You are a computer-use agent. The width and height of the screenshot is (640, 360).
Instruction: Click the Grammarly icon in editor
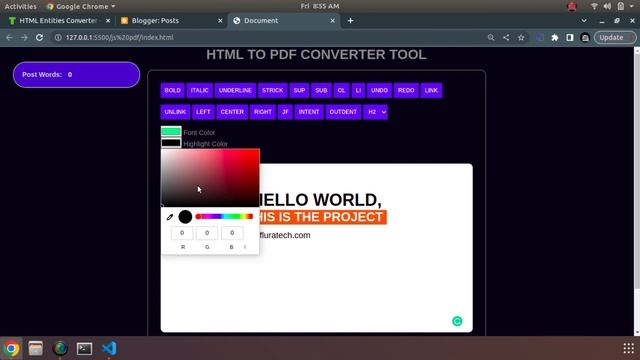click(x=457, y=321)
